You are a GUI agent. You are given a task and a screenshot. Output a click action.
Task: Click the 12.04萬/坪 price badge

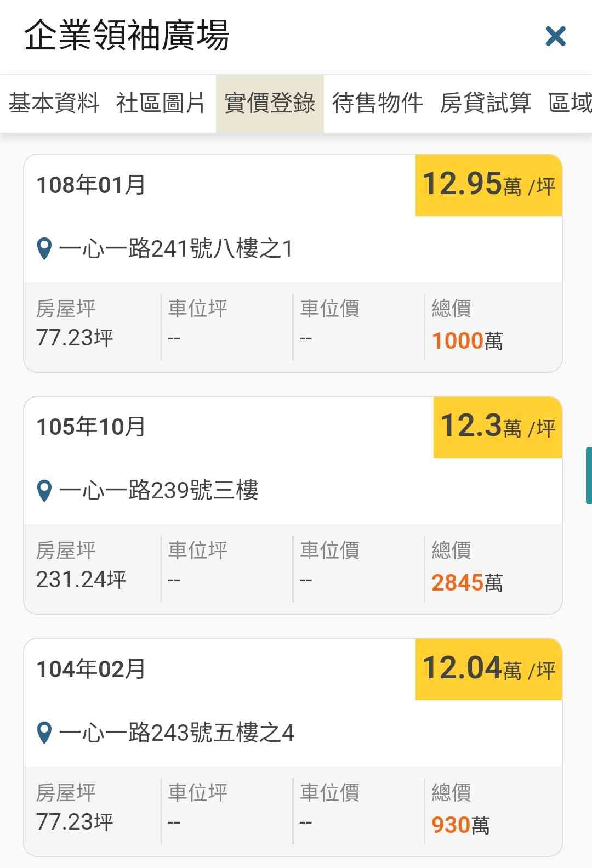488,669
